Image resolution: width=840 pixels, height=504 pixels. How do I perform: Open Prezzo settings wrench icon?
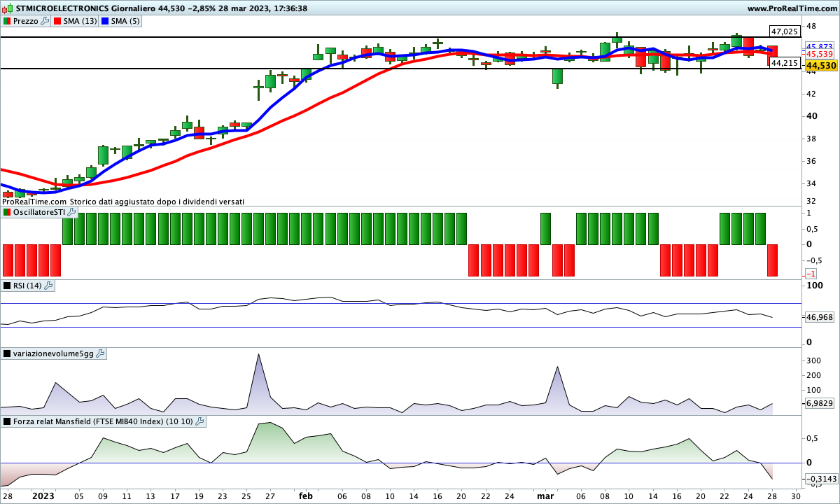(x=45, y=21)
